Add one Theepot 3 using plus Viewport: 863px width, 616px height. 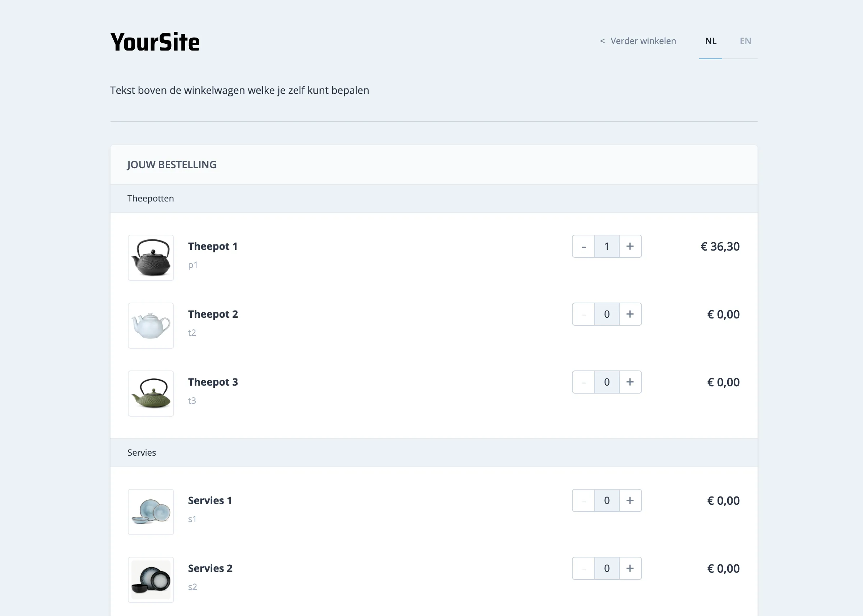pyautogui.click(x=630, y=382)
